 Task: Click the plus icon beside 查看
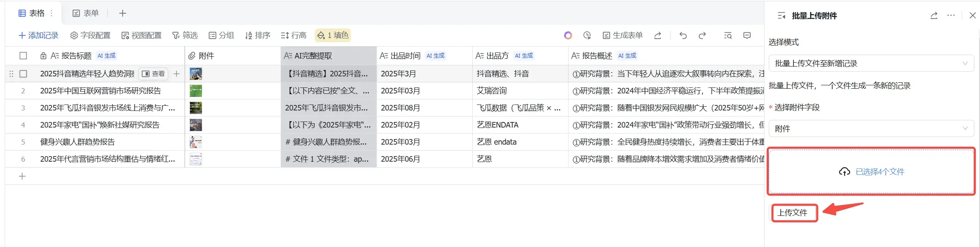176,74
